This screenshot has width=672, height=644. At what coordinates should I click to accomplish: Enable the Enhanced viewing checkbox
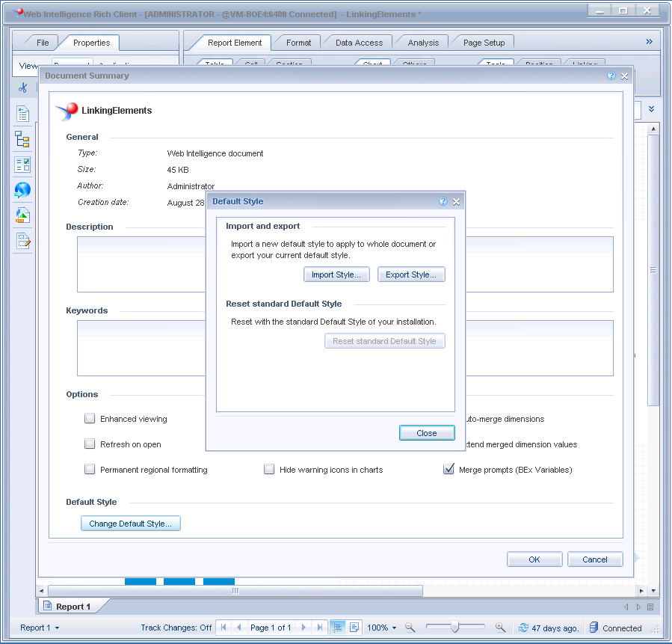point(90,418)
